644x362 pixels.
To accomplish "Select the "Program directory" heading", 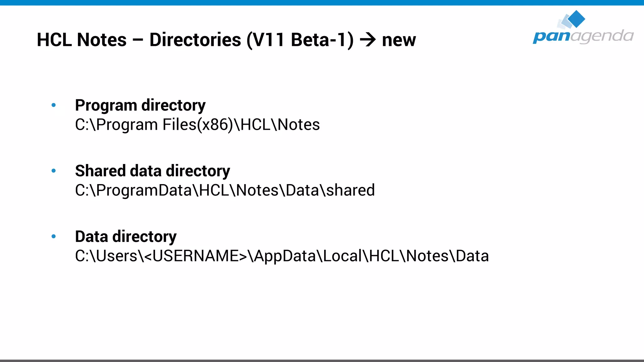I will 140,105.
